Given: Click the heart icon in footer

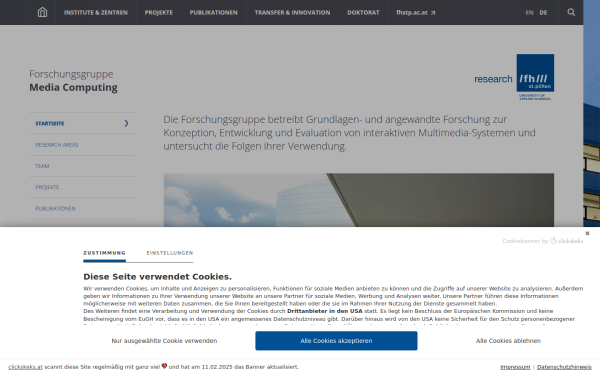Looking at the screenshot, I should click(x=164, y=366).
